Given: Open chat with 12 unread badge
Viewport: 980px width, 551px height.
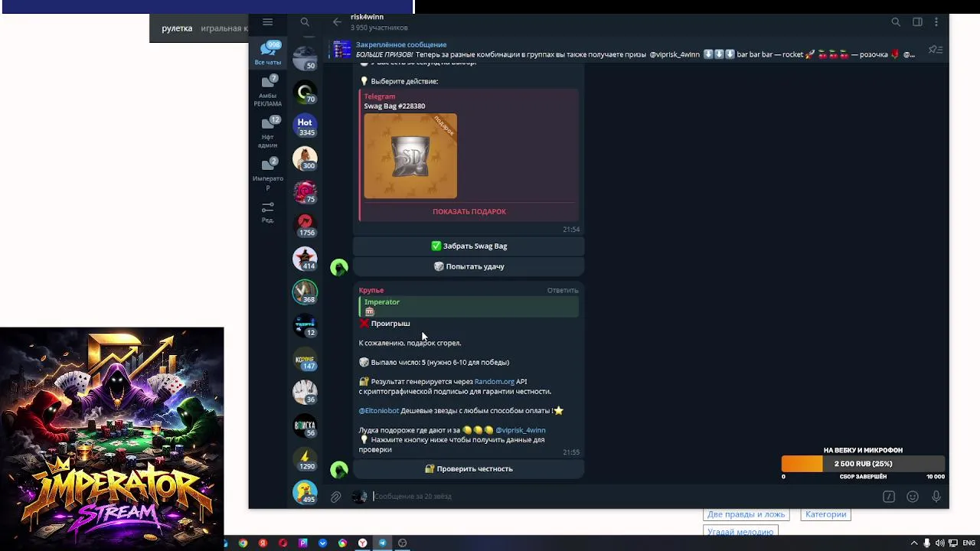Looking at the screenshot, I should point(305,325).
